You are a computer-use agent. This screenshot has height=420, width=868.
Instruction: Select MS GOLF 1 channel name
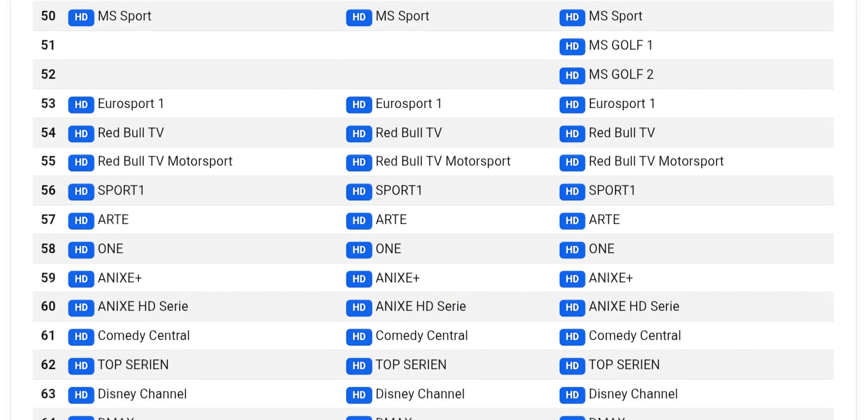620,45
